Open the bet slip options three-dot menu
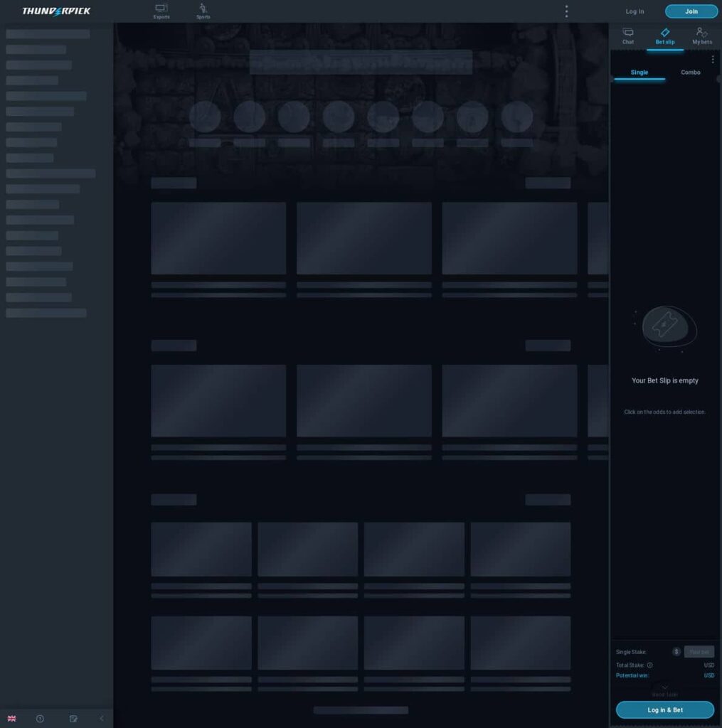This screenshot has height=728, width=722. [713, 60]
